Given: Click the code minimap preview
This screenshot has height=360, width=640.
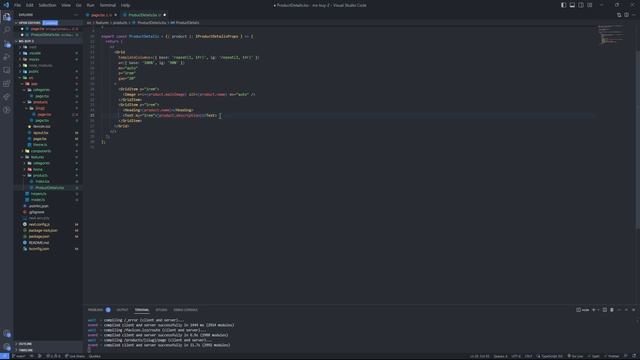Looking at the screenshot, I should tap(610, 35).
